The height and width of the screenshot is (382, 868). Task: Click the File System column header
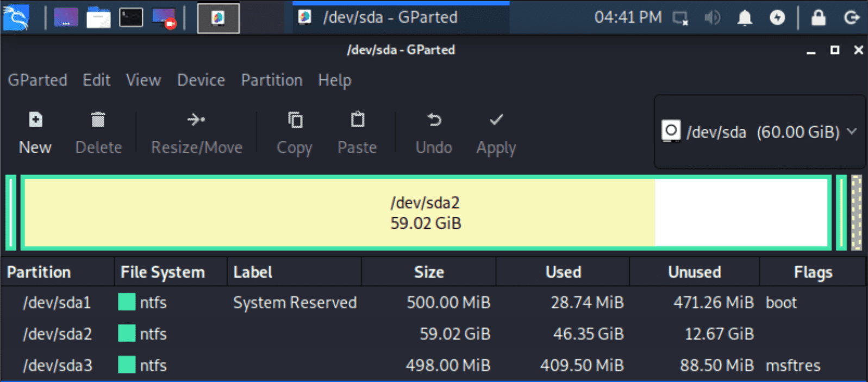[171, 272]
